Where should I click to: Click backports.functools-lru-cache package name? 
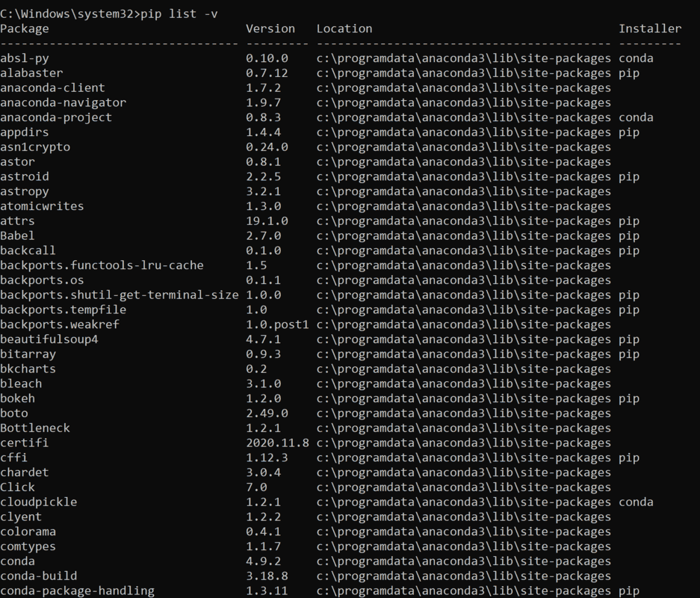(102, 265)
